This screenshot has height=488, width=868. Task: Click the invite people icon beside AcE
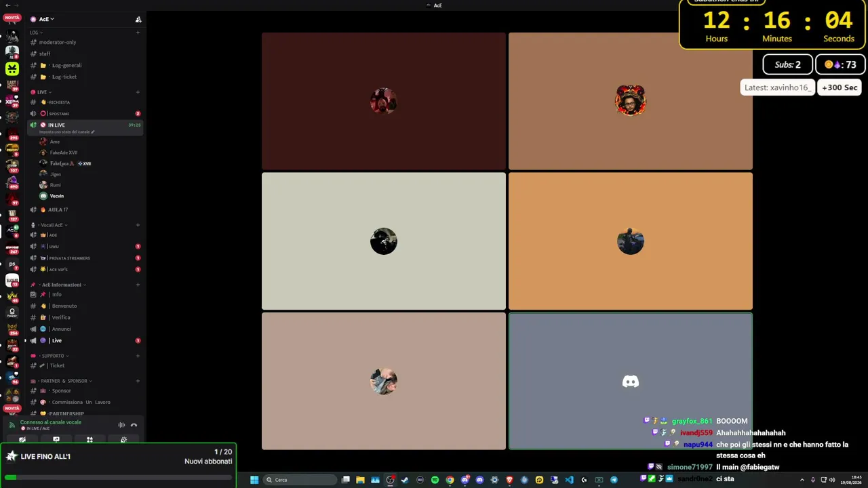click(138, 20)
